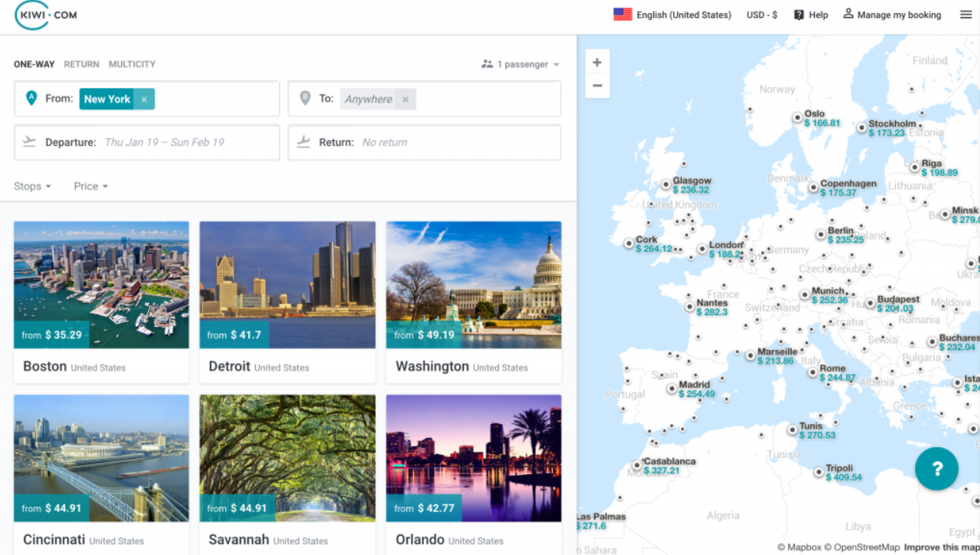Open the English (United States) language selector
This screenshot has height=555, width=980.
(672, 15)
